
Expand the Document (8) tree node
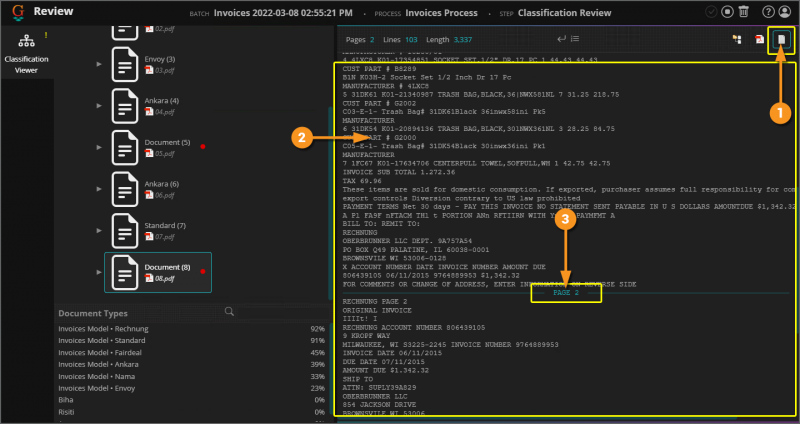click(x=99, y=272)
